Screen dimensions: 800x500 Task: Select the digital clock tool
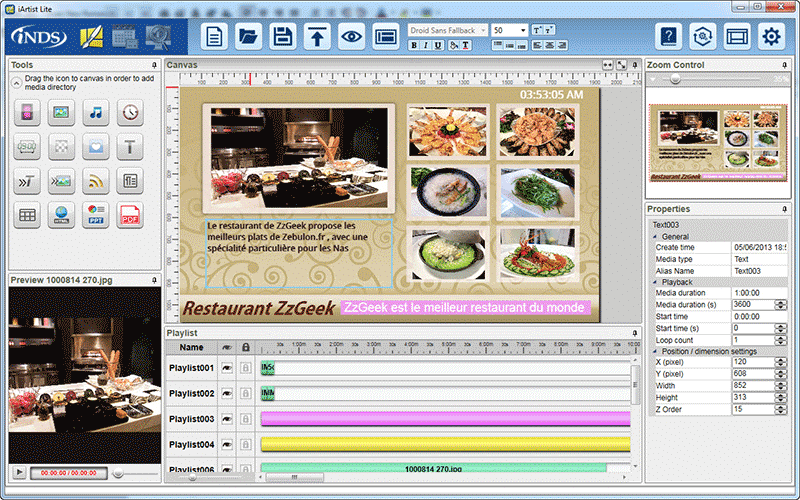27,147
